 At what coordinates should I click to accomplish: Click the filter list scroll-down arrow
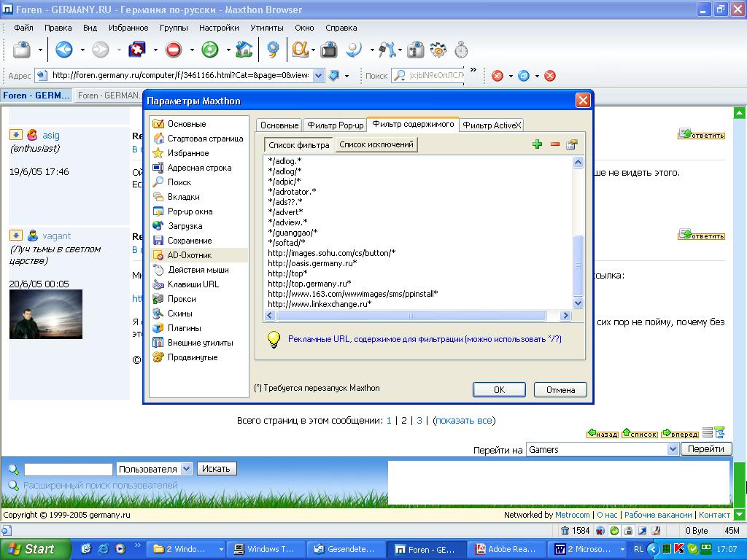pos(578,303)
